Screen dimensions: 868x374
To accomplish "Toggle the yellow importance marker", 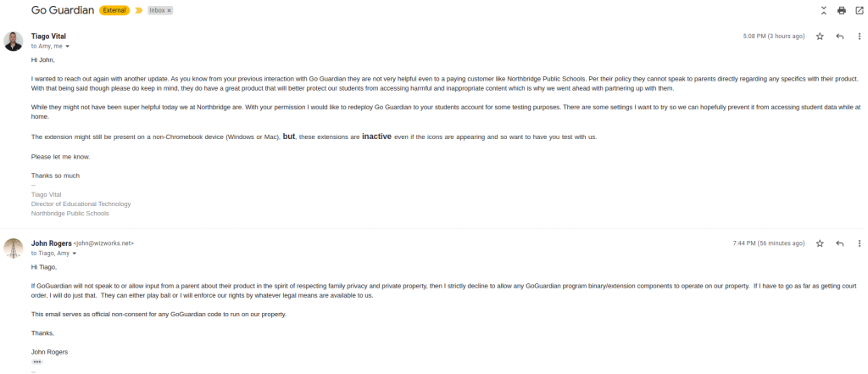I will (x=138, y=10).
